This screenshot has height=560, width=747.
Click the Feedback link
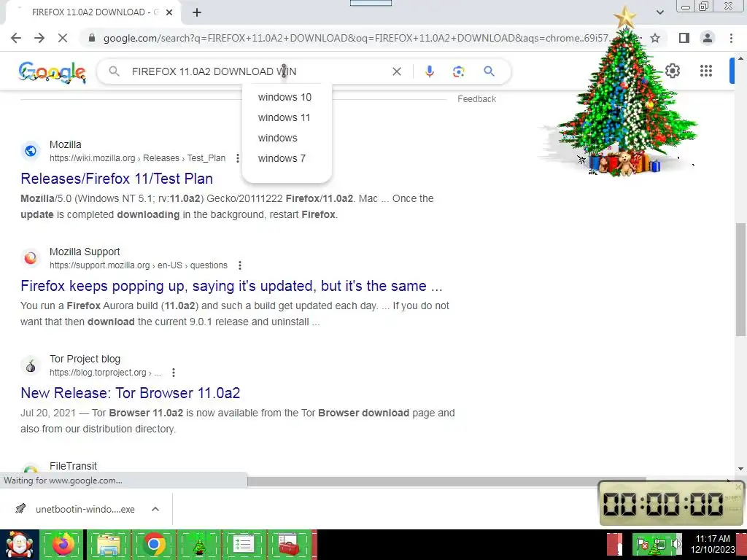point(476,99)
